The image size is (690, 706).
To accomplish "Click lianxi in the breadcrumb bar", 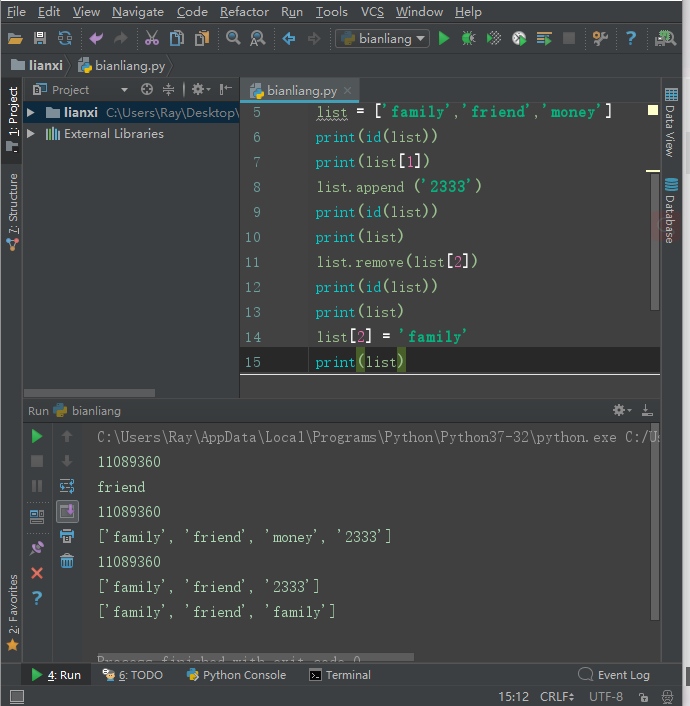I will [37, 66].
